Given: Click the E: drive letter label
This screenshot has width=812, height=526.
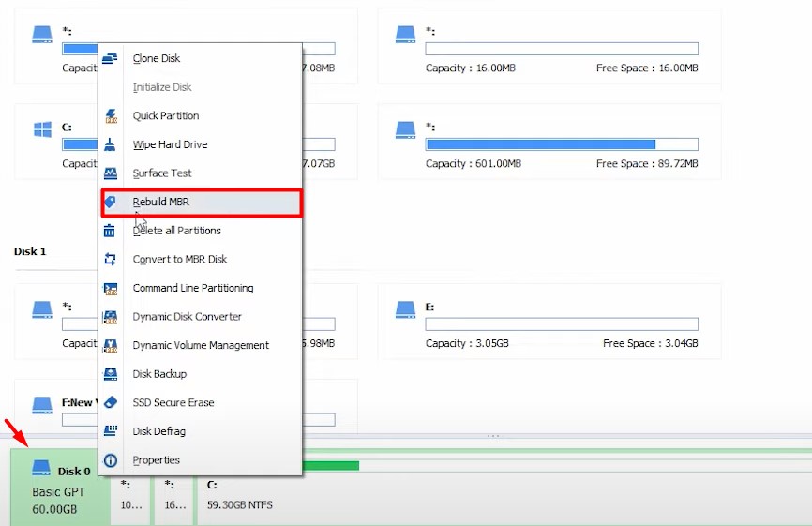Looking at the screenshot, I should click(429, 307).
